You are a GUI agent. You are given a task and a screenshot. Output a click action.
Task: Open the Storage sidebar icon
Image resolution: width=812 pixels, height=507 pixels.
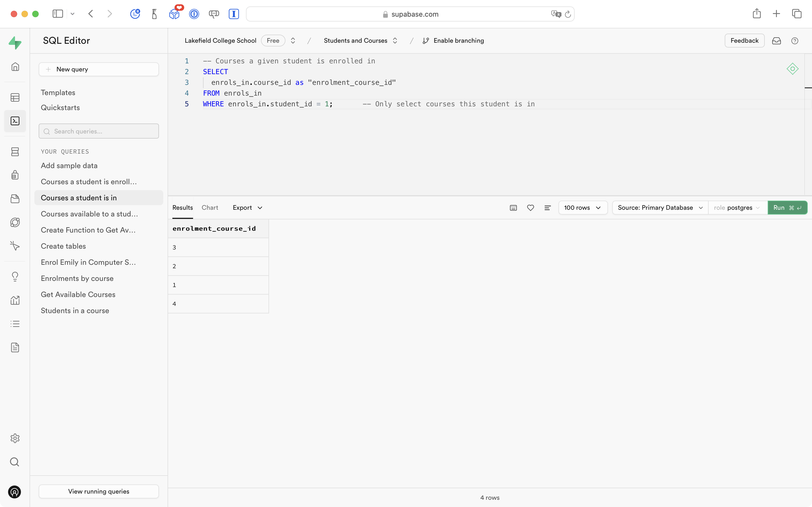coord(15,199)
